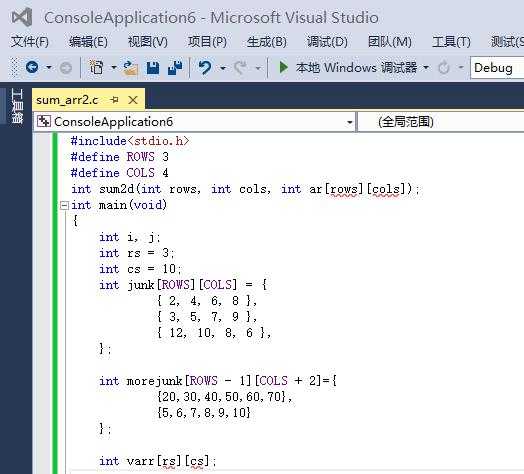The height and width of the screenshot is (474, 524).
Task: Open the Undo history dropdown arrow
Action: 223,68
